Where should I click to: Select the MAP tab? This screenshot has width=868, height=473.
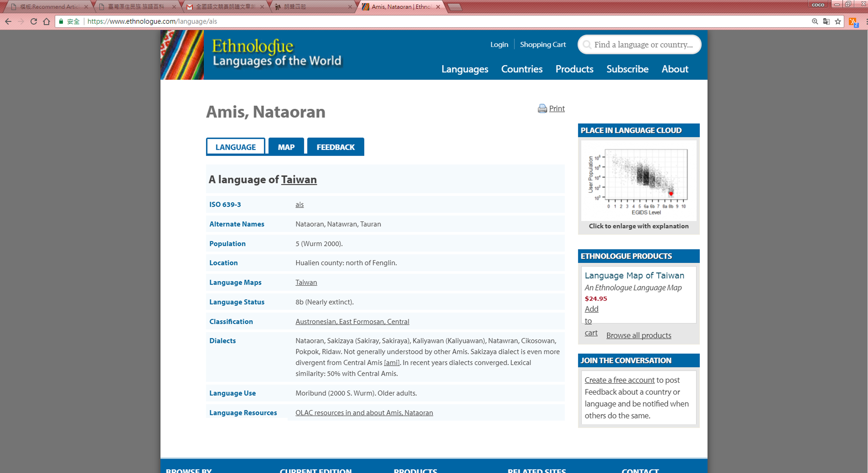coord(286,147)
